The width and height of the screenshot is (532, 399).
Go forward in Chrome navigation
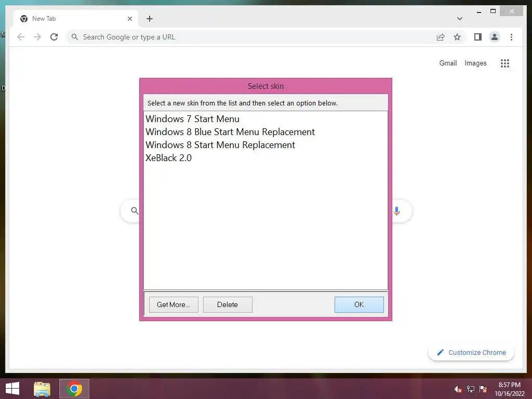(x=37, y=37)
